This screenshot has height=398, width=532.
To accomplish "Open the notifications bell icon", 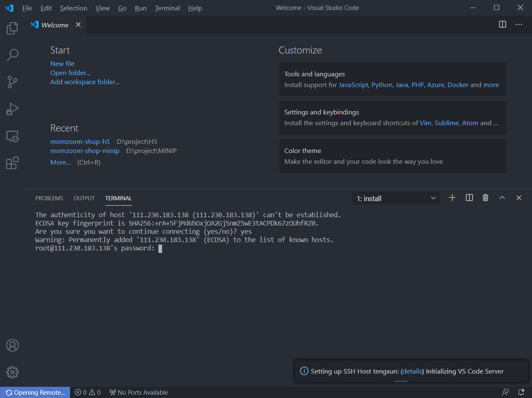I will (521, 392).
